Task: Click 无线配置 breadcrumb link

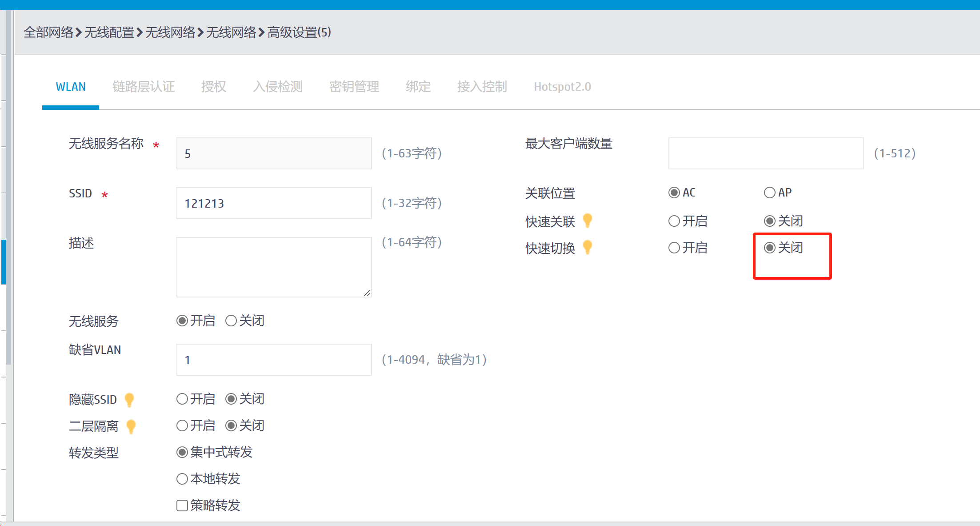Action: 109,32
